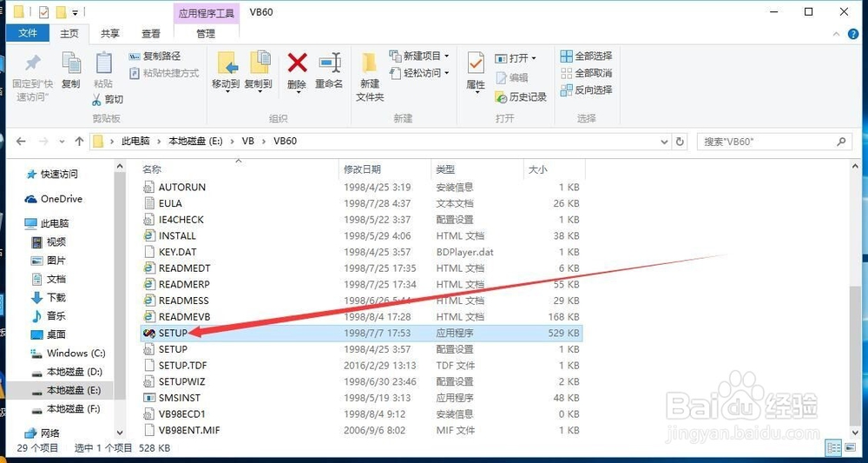Select OneDrive in navigation pane

pyautogui.click(x=54, y=199)
